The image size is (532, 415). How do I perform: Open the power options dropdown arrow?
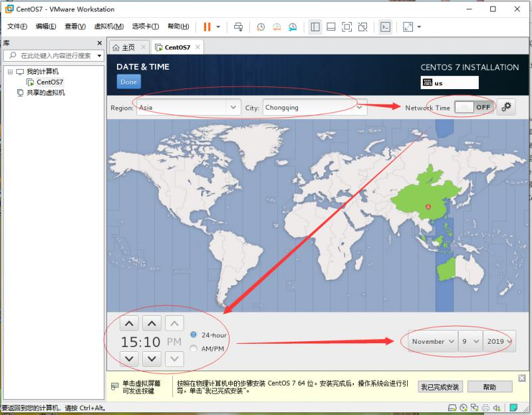[x=218, y=27]
